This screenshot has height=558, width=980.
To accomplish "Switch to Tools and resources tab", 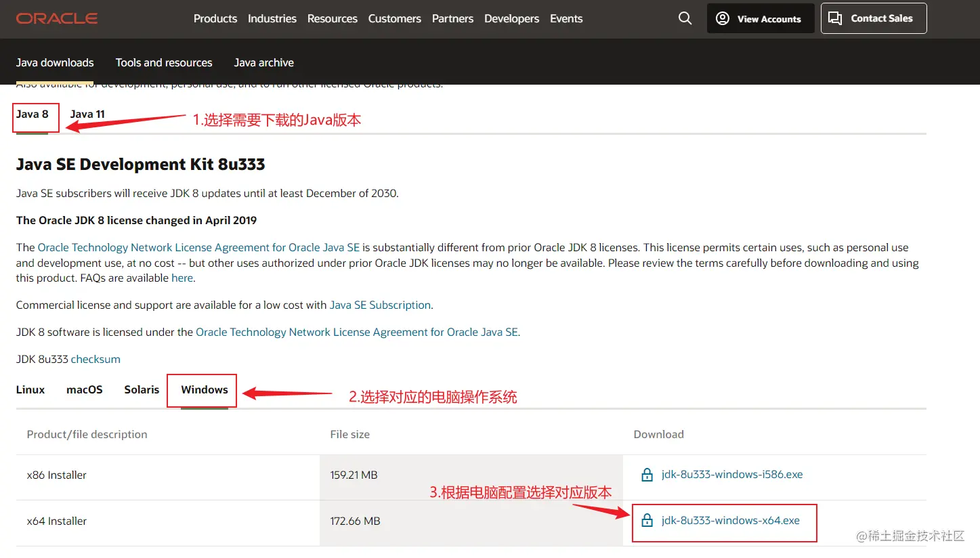I will click(164, 62).
